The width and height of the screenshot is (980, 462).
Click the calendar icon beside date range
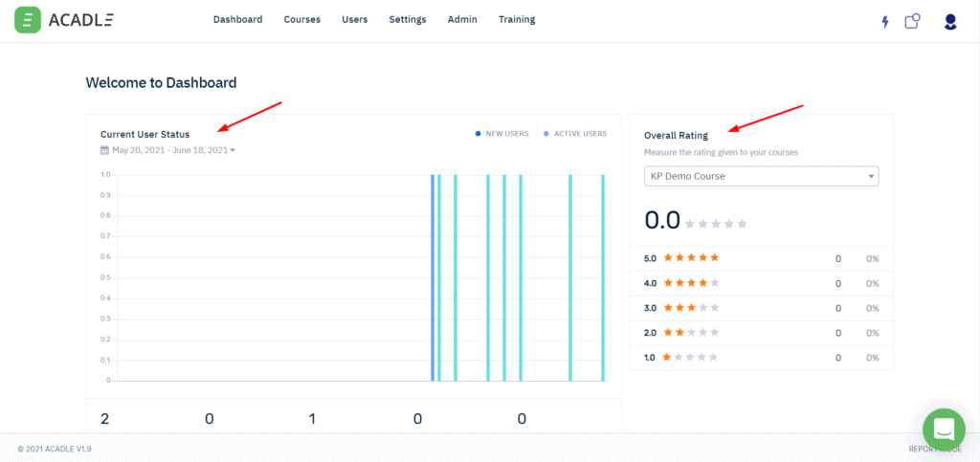(104, 150)
